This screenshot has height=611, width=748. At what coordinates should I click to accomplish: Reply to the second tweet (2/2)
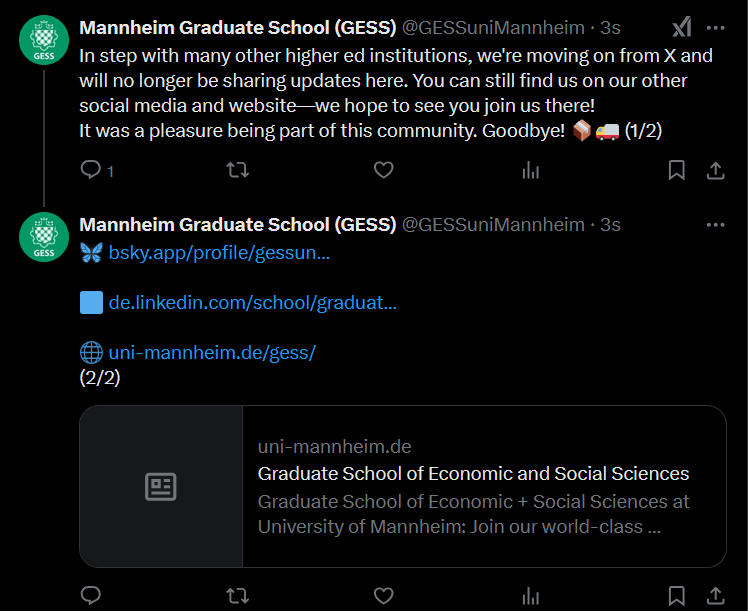[91, 596]
